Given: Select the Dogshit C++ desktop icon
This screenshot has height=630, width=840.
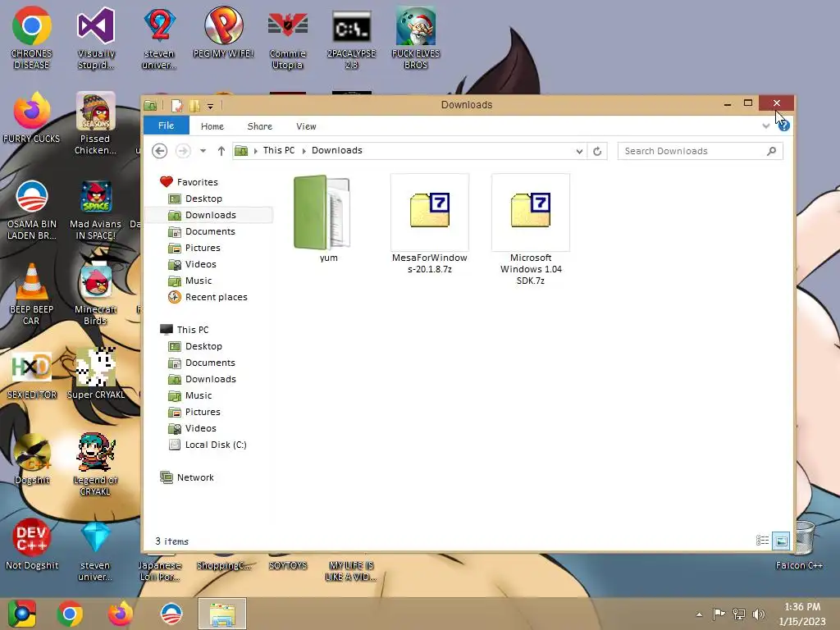Looking at the screenshot, I should pos(32,459).
